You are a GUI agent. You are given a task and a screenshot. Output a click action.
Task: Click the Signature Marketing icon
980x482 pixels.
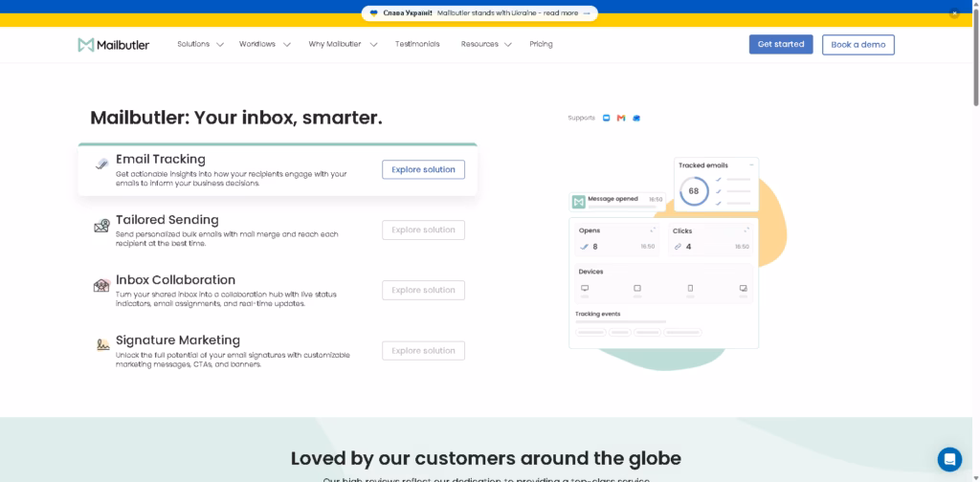tap(102, 344)
